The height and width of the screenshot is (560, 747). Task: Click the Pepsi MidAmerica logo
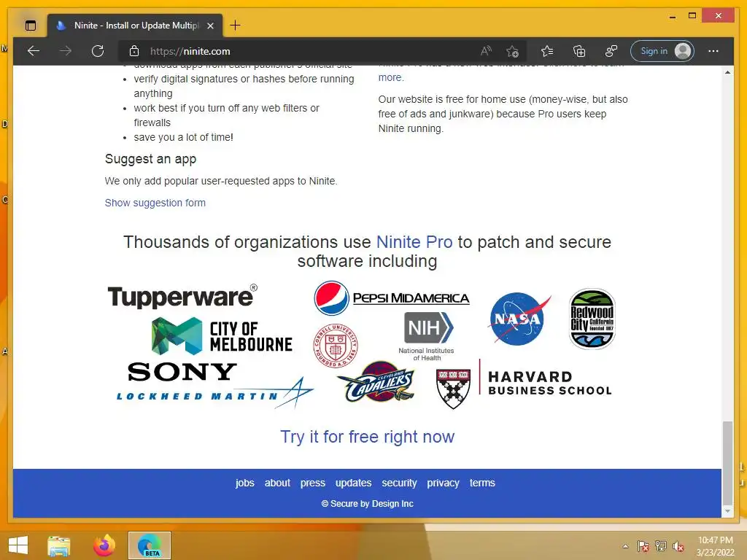tap(392, 298)
